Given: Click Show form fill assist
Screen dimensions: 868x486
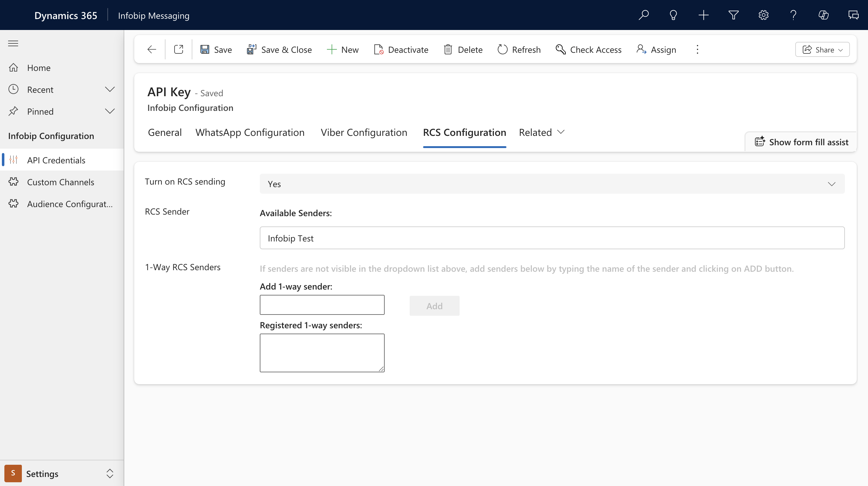Looking at the screenshot, I should pos(801,142).
